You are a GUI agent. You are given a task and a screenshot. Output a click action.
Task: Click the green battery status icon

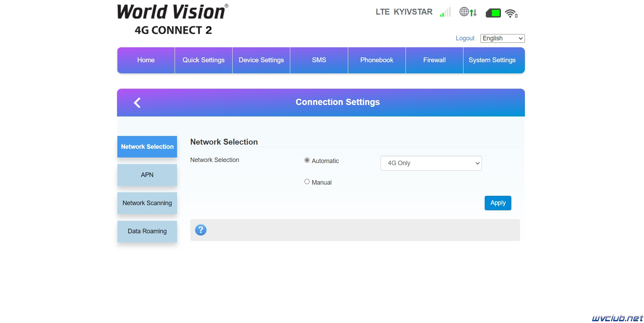click(493, 13)
